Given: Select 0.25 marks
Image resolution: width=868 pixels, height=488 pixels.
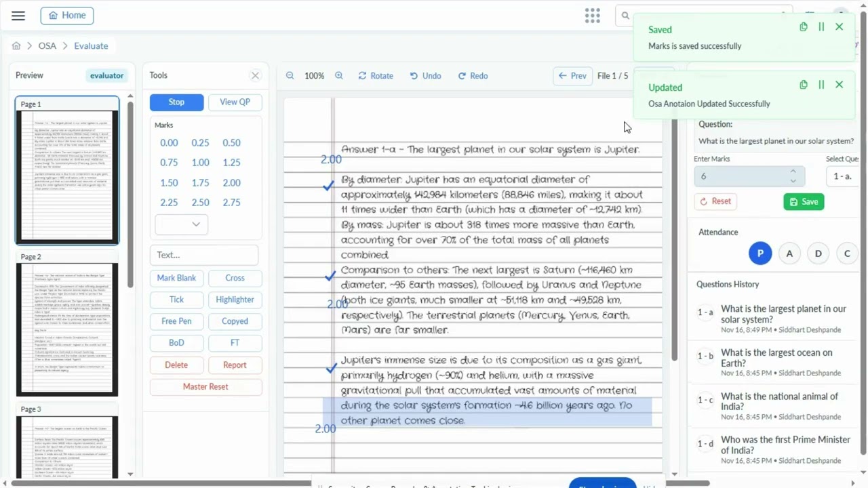Looking at the screenshot, I should point(200,143).
